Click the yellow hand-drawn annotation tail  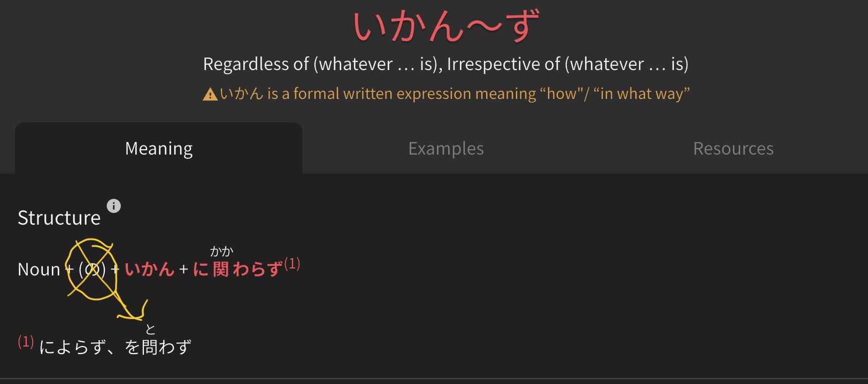point(131,309)
